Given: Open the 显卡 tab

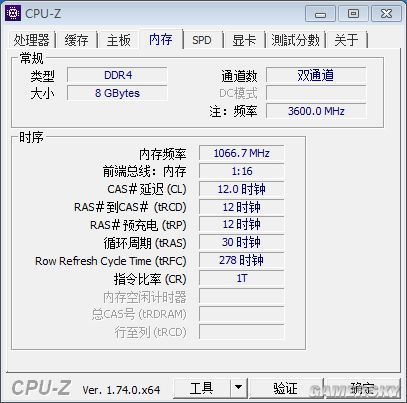Looking at the screenshot, I should click(x=244, y=40).
